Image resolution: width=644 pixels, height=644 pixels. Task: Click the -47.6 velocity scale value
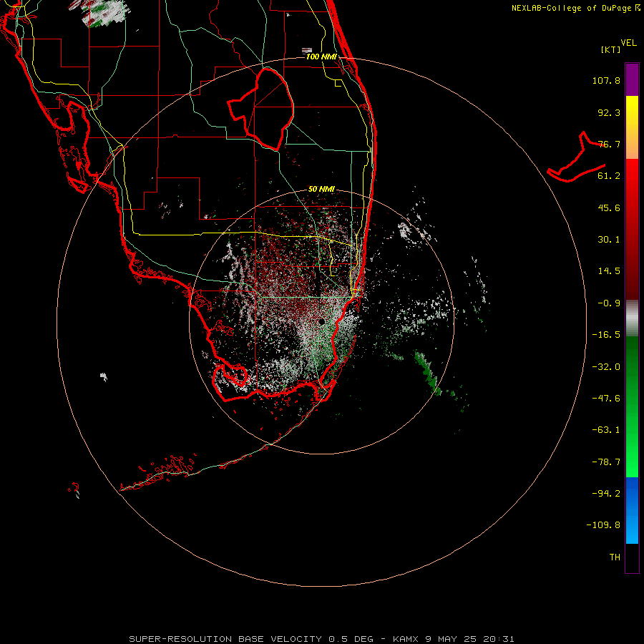coord(606,399)
